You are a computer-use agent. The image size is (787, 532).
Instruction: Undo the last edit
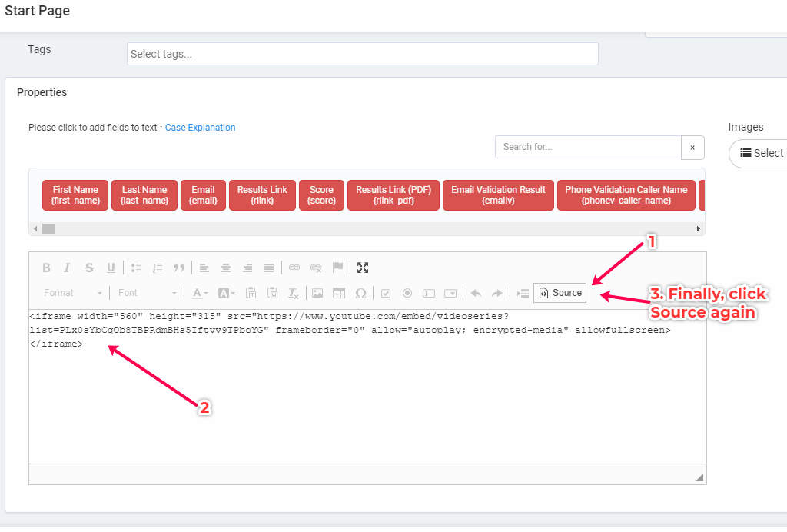[x=476, y=293]
